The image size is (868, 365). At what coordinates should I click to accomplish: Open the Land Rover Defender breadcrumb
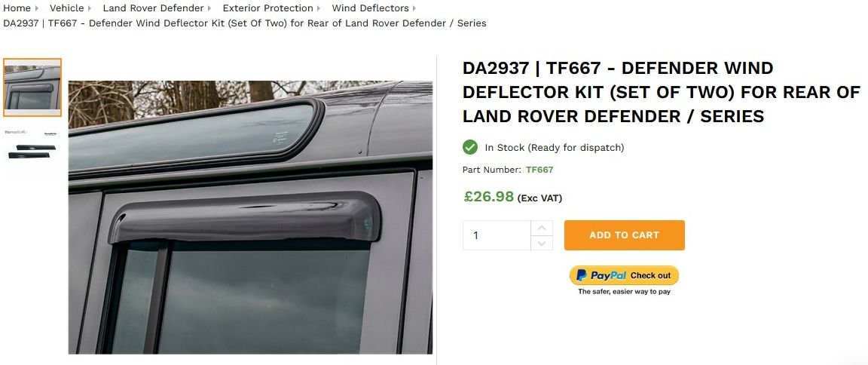154,8
